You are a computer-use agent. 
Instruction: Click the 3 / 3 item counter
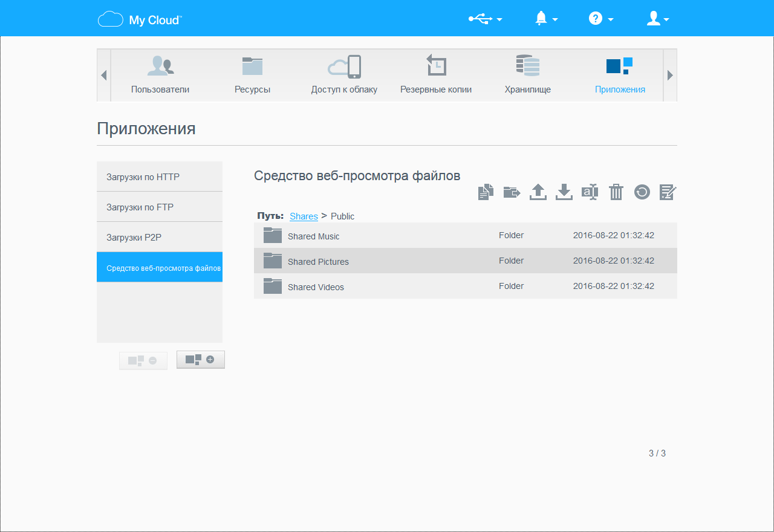[x=657, y=453]
